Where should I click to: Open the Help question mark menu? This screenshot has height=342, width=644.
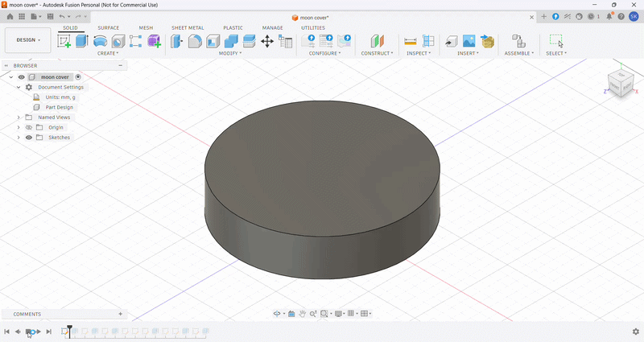tap(621, 16)
